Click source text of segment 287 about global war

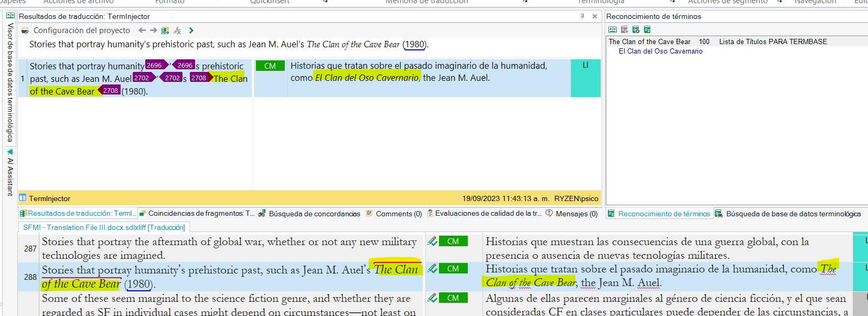[229, 248]
